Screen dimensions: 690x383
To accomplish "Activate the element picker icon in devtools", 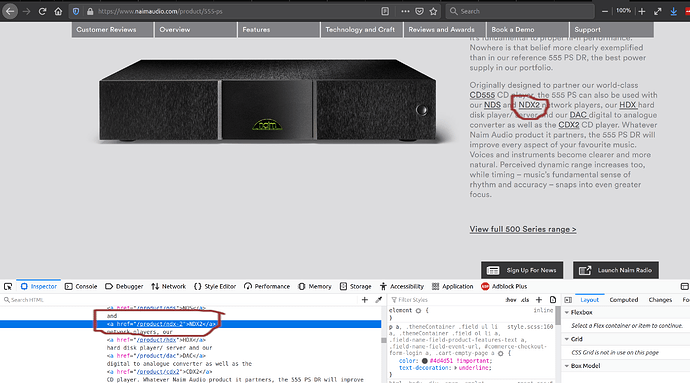I will point(8,286).
